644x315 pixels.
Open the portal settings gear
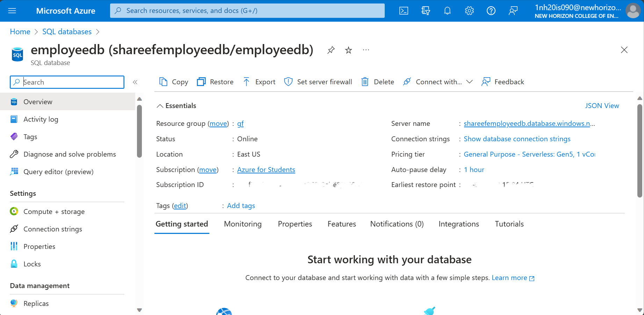pos(469,10)
